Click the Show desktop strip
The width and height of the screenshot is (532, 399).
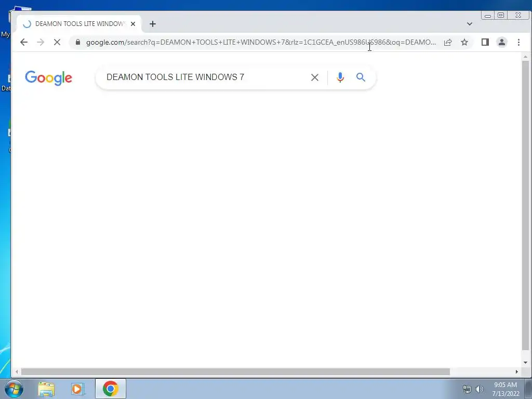(x=528, y=389)
